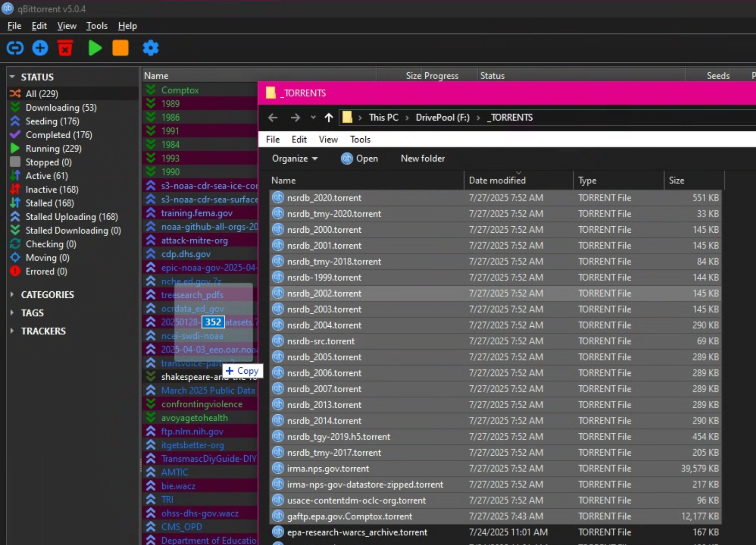The height and width of the screenshot is (545, 756).
Task: Open Options via the blue gear icon
Action: tap(150, 48)
